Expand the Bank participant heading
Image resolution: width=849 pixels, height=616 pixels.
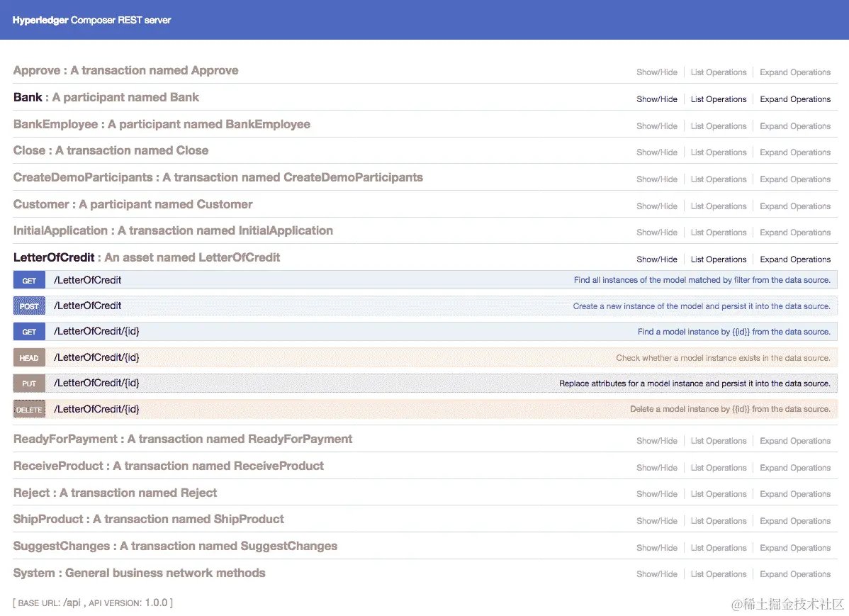click(106, 98)
